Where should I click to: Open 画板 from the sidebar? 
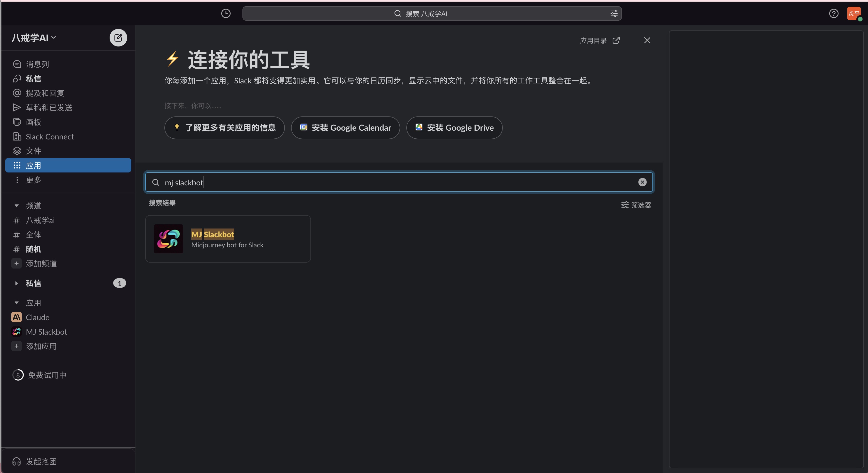tap(33, 122)
